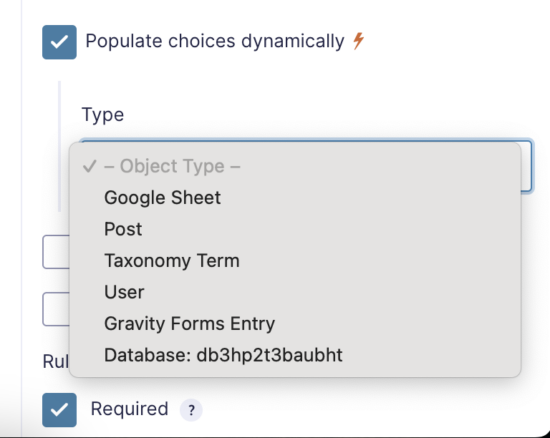Click the Type select field's visible right edge
Viewport: 550px width, 438px height.
tap(527, 166)
